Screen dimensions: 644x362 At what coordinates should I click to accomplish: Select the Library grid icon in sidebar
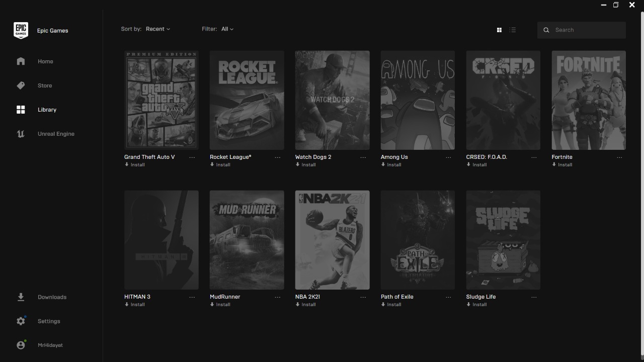tap(21, 110)
